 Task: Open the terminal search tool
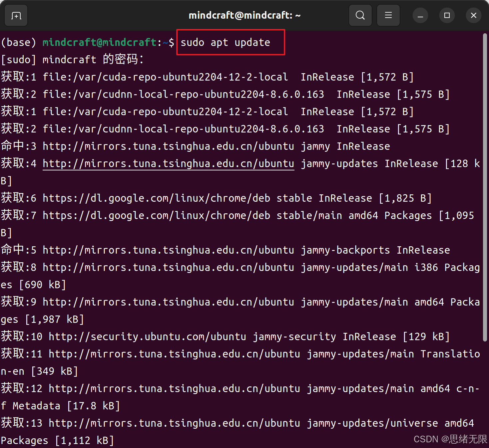click(x=360, y=15)
